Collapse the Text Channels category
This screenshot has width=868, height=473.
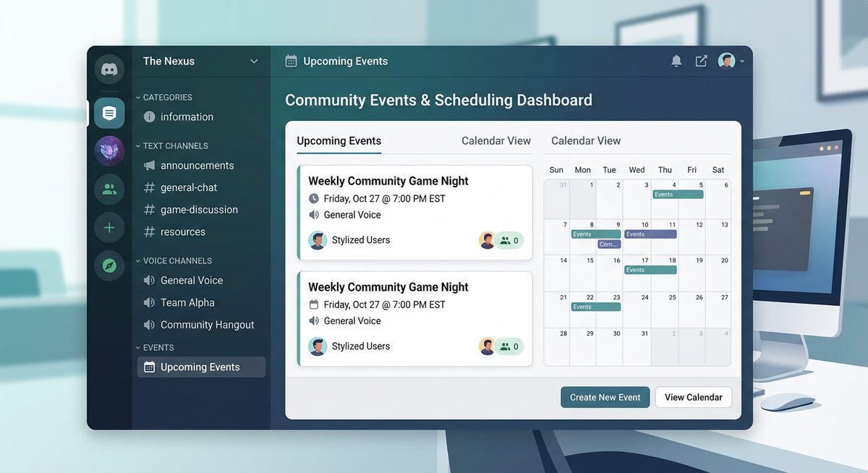click(x=175, y=146)
